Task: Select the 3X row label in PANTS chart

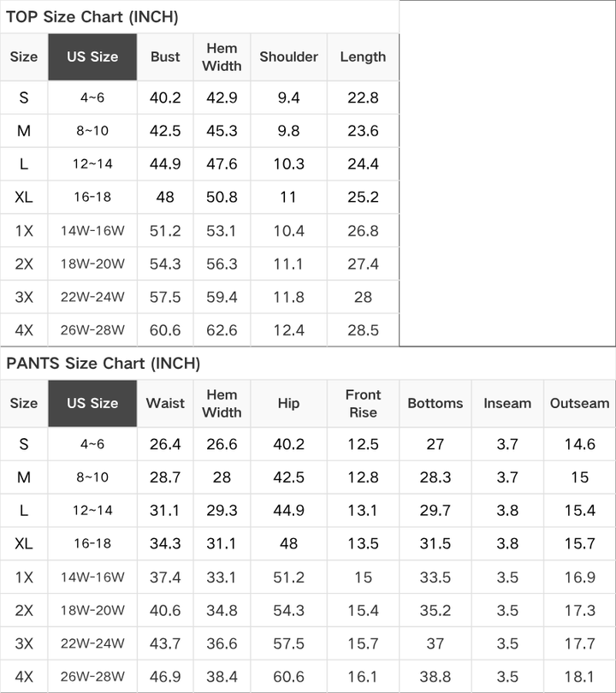Action: (24, 643)
